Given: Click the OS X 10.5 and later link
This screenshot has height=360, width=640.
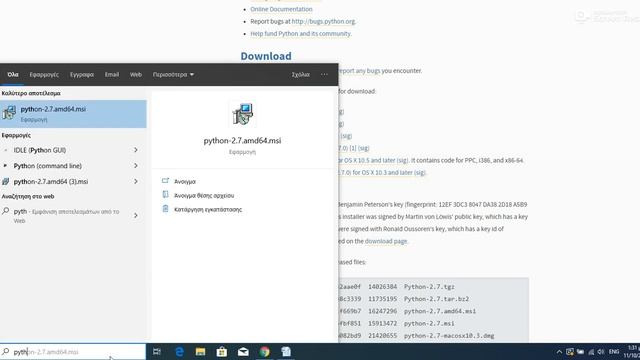Looking at the screenshot, I should [373, 160].
